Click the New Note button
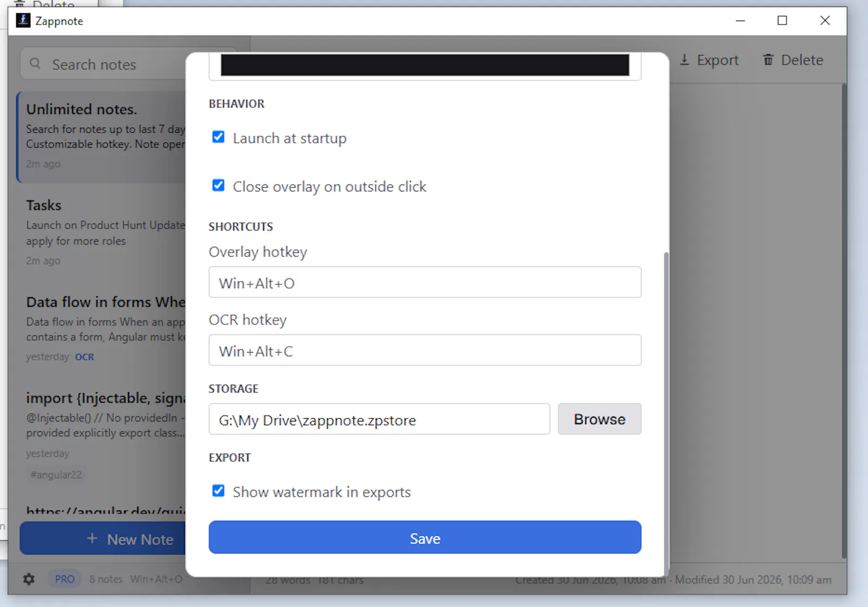 (103, 538)
